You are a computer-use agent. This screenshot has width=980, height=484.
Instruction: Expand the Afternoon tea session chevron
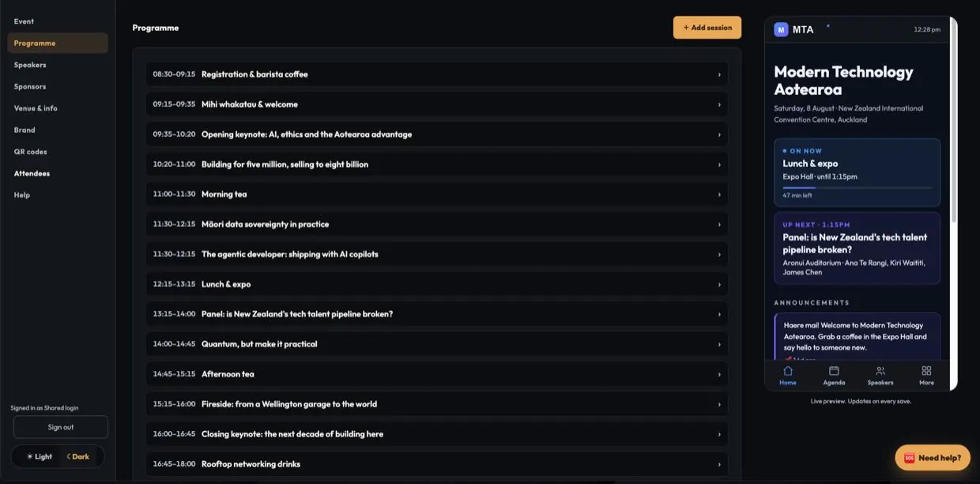[x=719, y=374]
